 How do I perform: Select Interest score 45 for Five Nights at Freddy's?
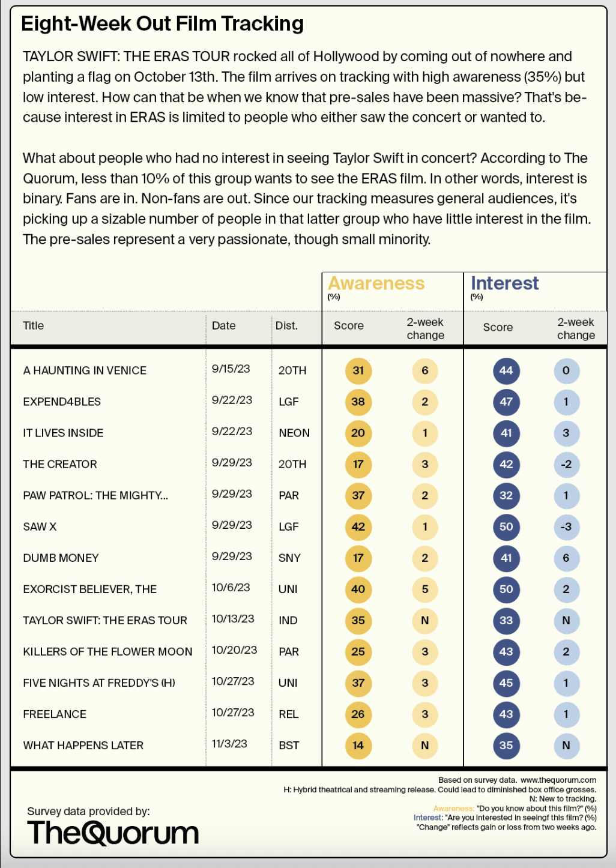[x=506, y=683]
